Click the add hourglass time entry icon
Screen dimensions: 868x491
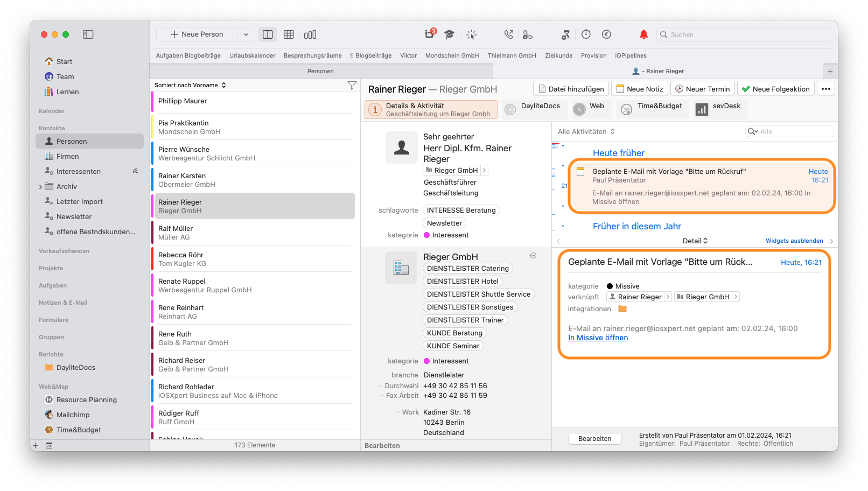tap(565, 34)
